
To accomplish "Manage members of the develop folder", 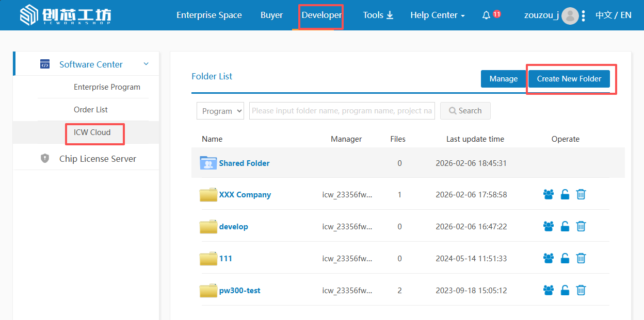I will coord(548,226).
